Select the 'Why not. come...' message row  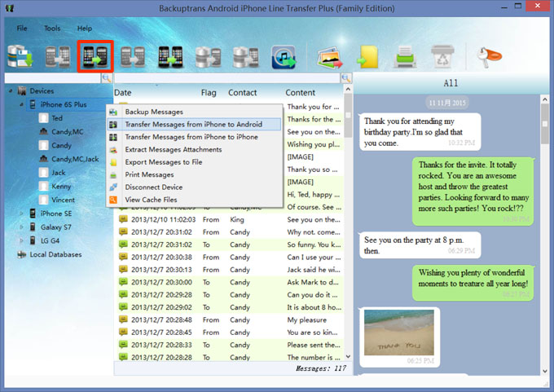[229, 232]
